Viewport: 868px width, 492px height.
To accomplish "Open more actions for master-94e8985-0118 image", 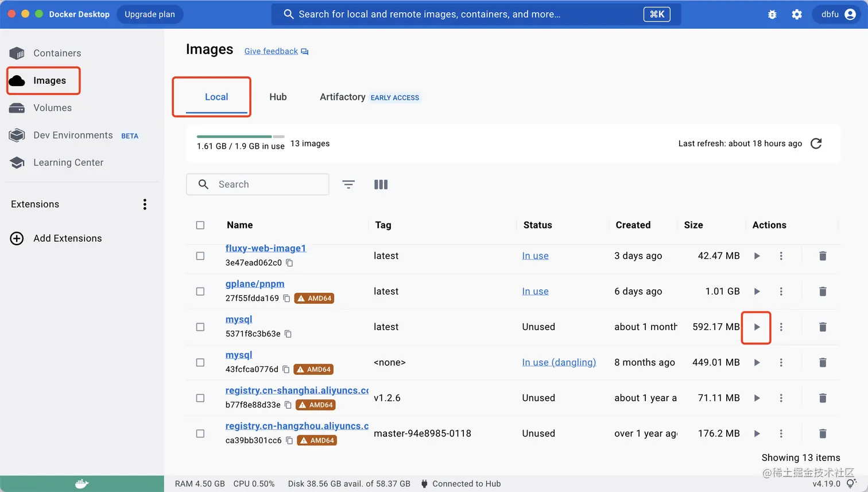I will [x=781, y=434].
